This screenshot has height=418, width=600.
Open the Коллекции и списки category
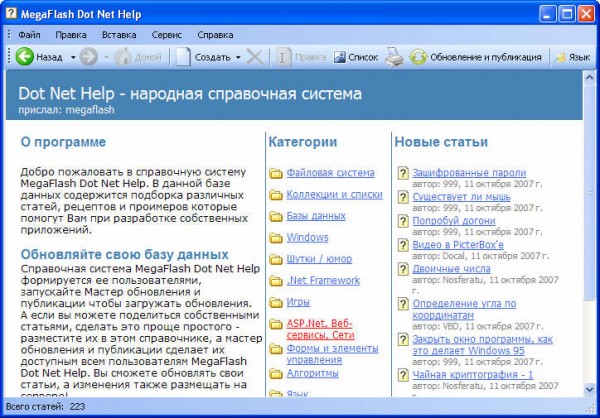click(x=335, y=194)
